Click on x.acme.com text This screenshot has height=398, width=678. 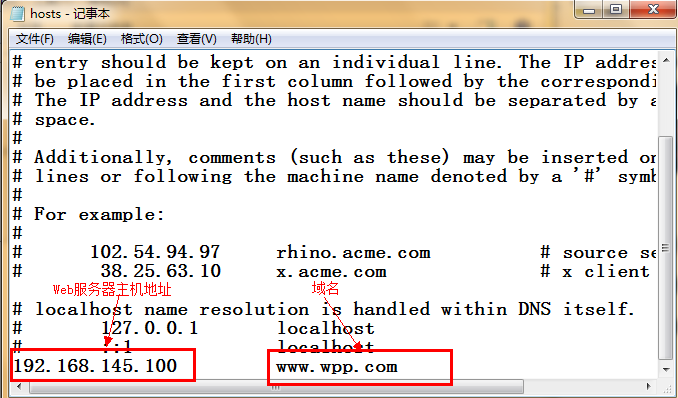331,272
